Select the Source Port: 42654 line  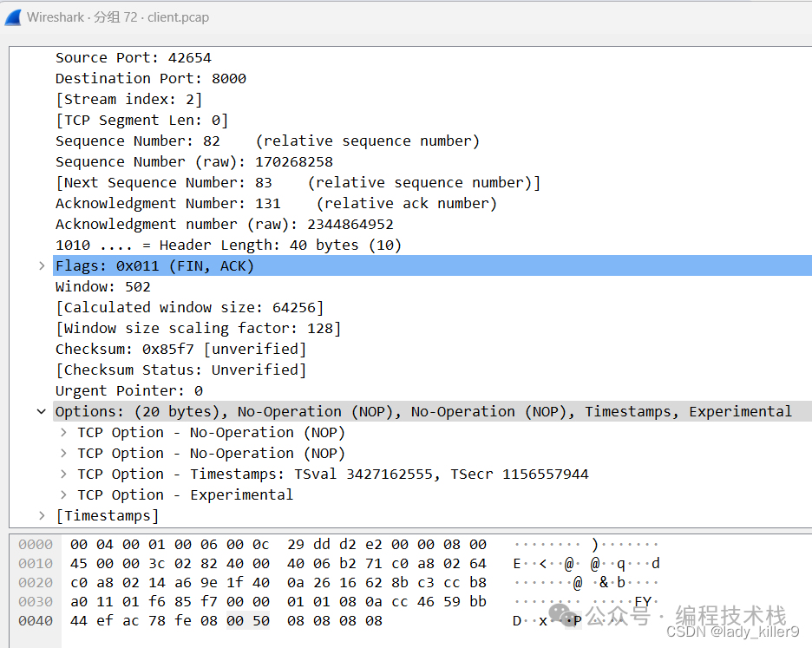coord(133,57)
